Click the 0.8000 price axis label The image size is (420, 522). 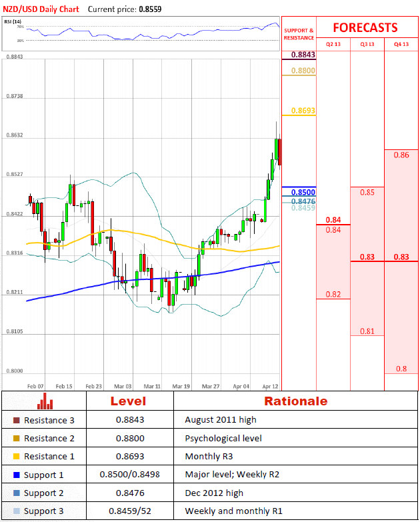15,371
